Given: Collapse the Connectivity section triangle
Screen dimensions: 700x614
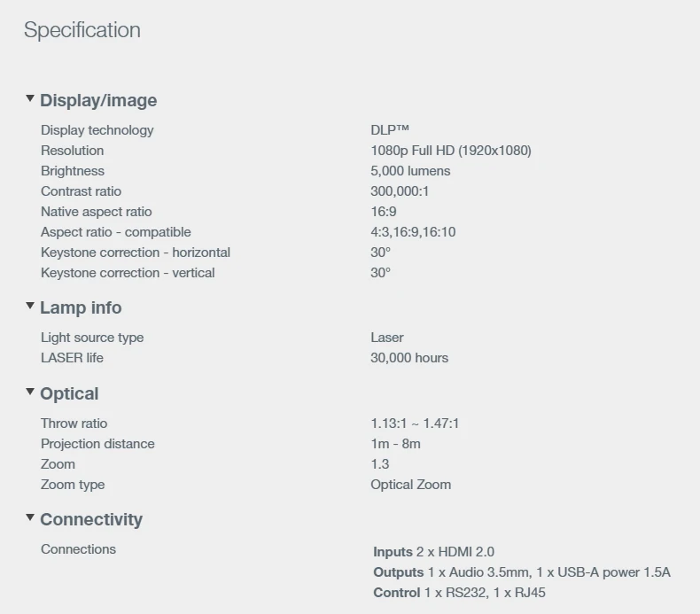Looking at the screenshot, I should 30,517.
